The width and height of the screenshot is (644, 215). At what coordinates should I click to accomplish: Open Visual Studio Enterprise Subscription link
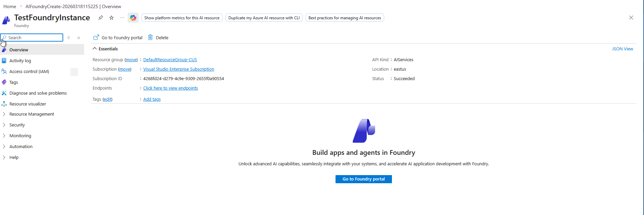(179, 69)
